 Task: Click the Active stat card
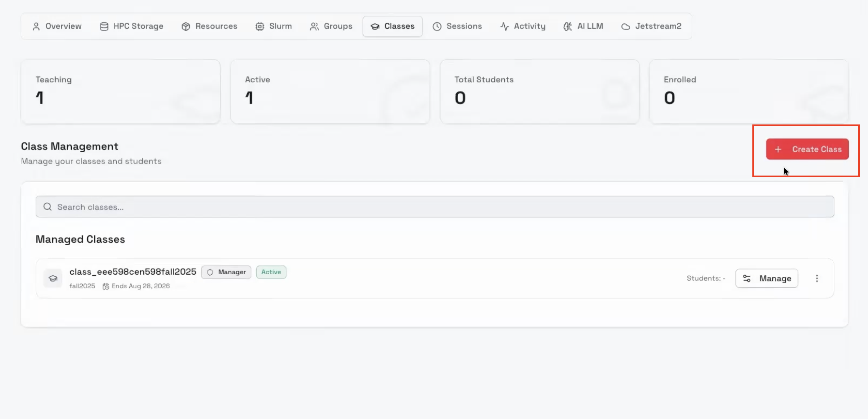pyautogui.click(x=330, y=92)
